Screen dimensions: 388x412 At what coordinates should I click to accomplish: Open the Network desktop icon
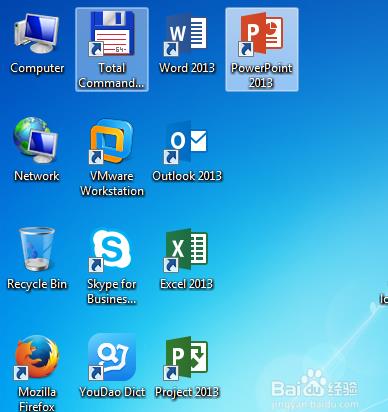[36, 141]
